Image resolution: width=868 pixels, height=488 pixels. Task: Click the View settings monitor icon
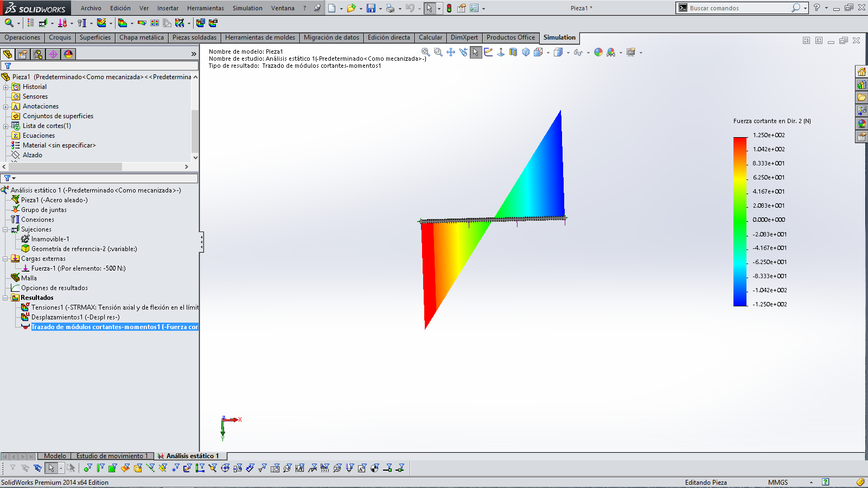point(631,53)
